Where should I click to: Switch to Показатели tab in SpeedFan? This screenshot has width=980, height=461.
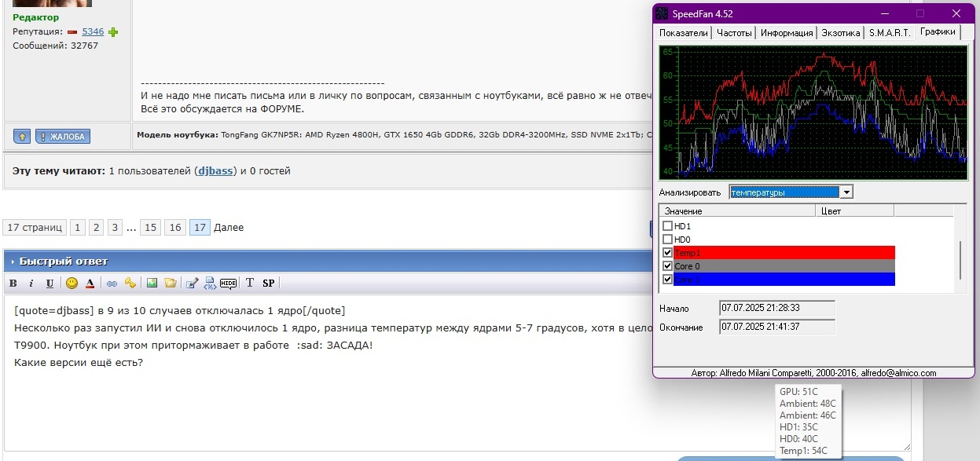(683, 33)
